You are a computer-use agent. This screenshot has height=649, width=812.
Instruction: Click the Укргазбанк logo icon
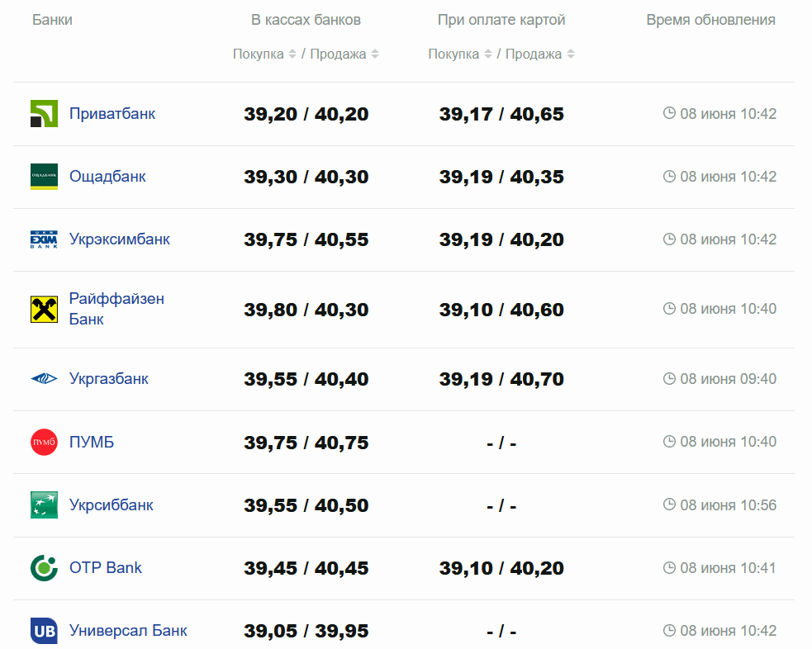click(x=44, y=379)
